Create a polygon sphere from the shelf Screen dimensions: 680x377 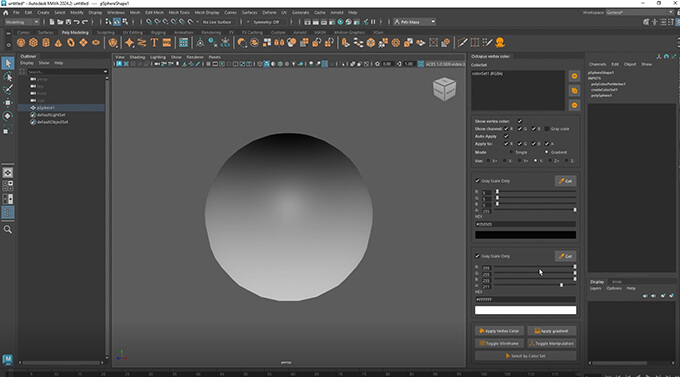(x=21, y=43)
